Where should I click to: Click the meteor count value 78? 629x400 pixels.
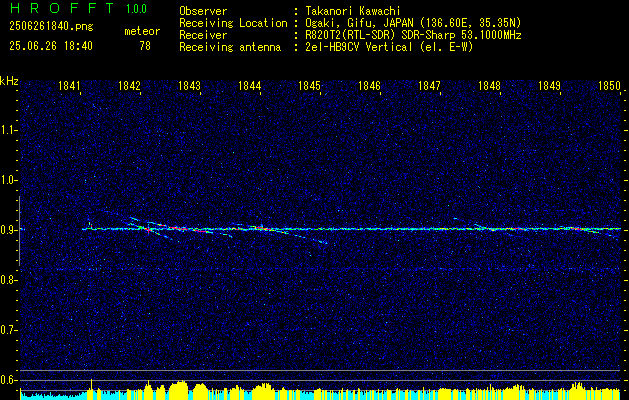point(145,46)
